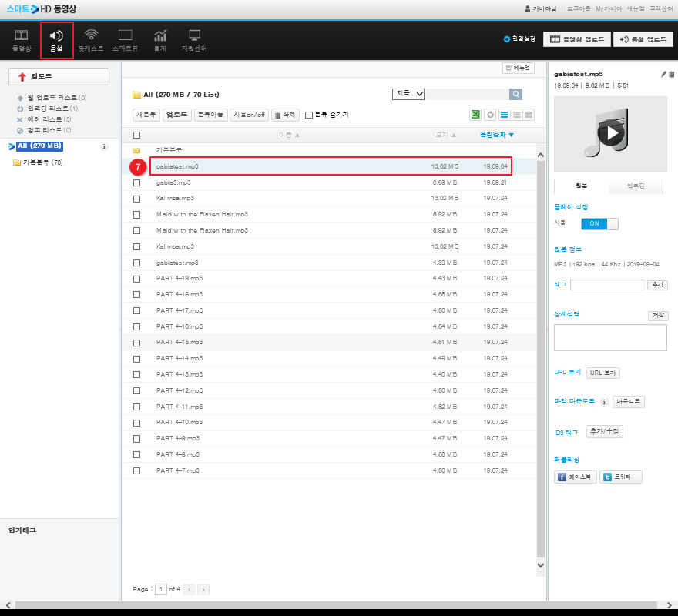Click the search text field

(468, 94)
